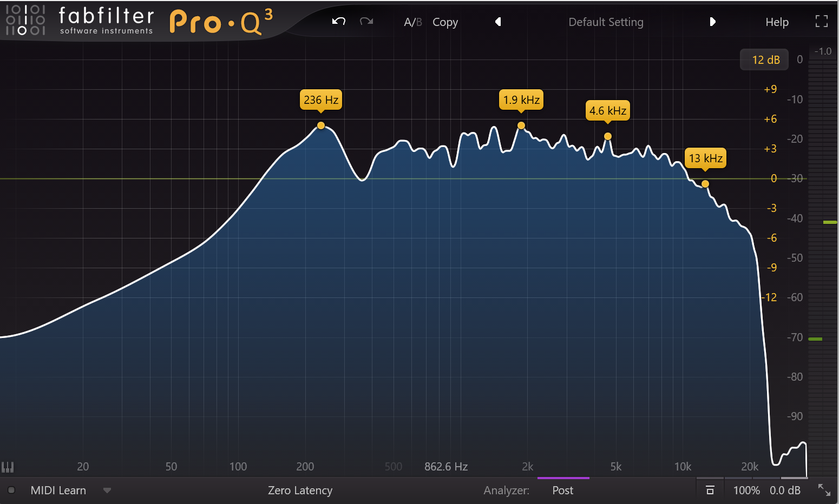Click the 236 Hz frequency label
Viewport: 839px width, 504px height.
[x=321, y=100]
